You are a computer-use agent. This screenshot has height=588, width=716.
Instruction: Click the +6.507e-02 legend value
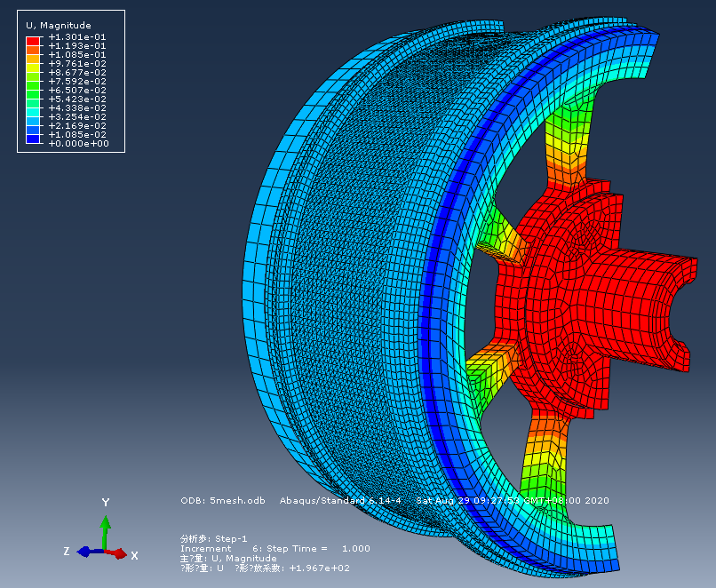pos(77,90)
